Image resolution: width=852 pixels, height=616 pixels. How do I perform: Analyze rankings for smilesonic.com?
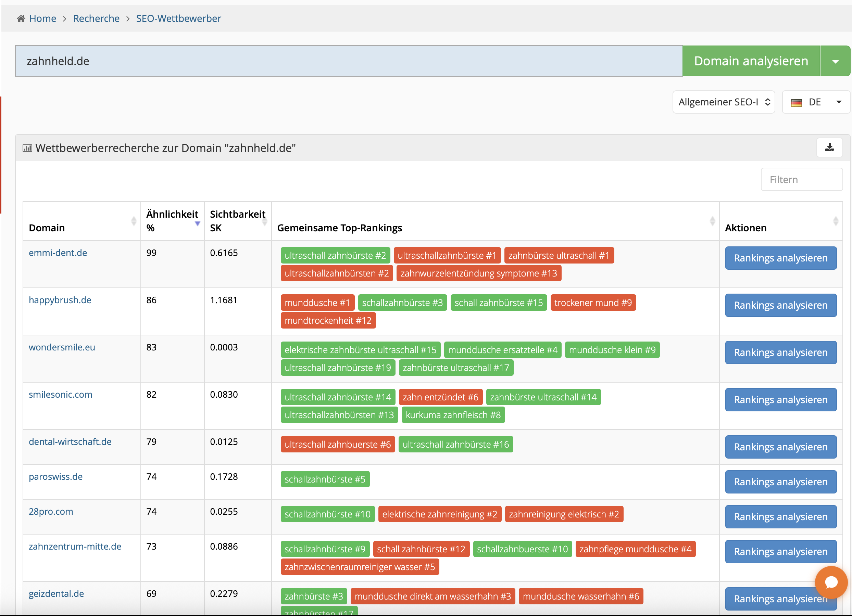point(781,400)
